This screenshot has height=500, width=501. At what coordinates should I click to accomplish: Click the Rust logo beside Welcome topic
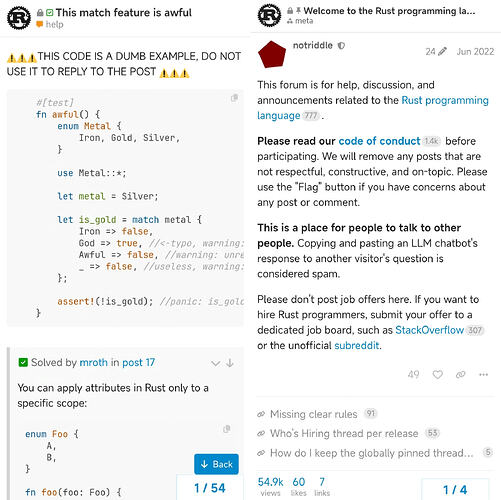pos(269,15)
